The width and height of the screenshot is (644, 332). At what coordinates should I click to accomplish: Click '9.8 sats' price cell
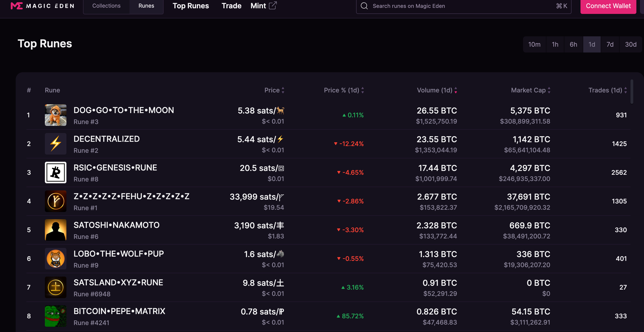(x=263, y=283)
